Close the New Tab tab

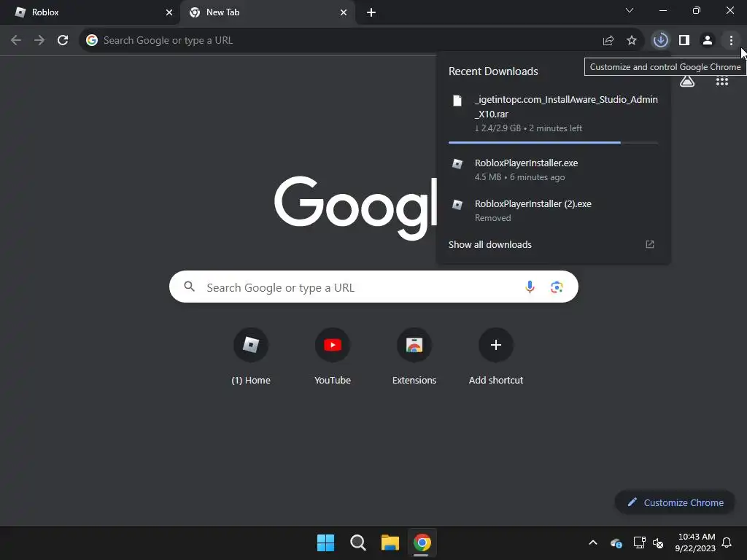click(344, 12)
